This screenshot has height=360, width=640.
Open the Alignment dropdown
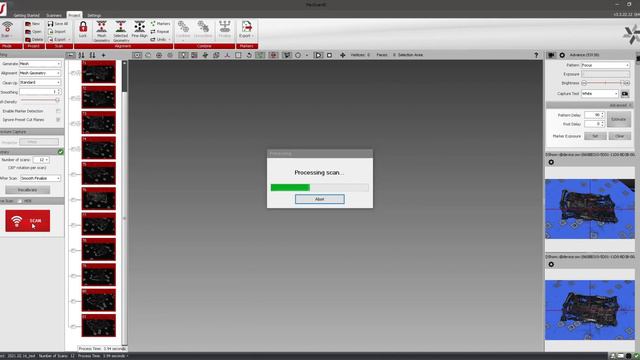[40, 73]
